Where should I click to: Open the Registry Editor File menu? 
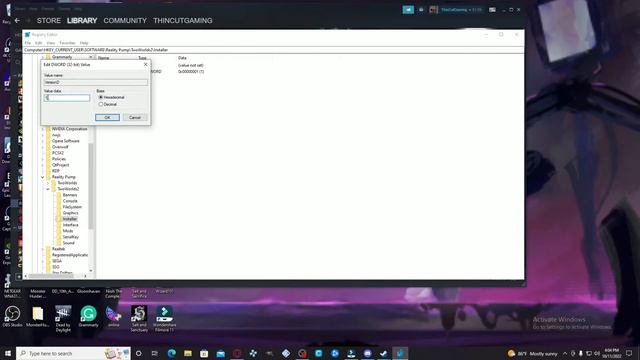click(x=28, y=43)
